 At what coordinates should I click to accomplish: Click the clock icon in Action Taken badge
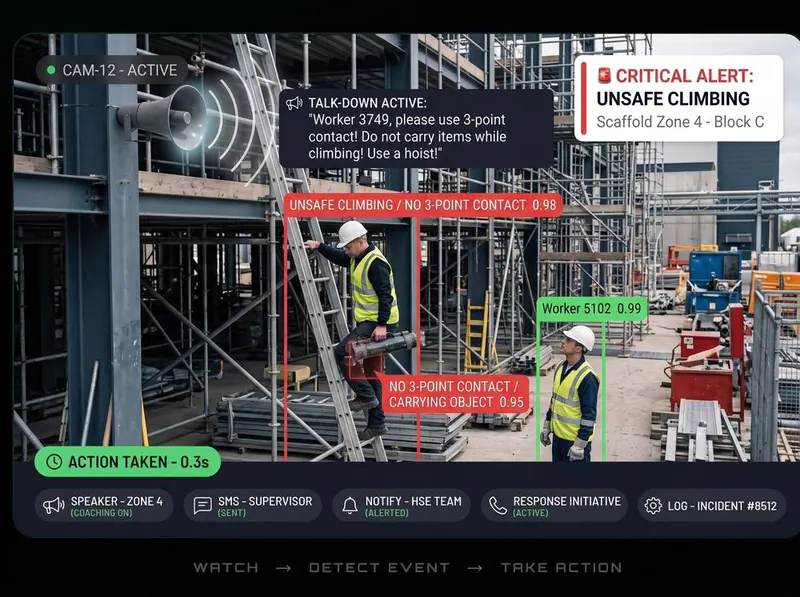tap(54, 462)
